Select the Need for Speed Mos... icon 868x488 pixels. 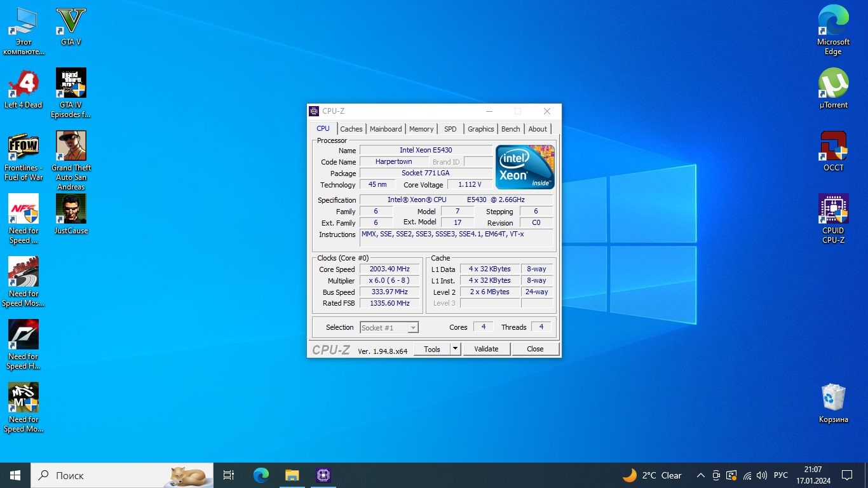24,282
